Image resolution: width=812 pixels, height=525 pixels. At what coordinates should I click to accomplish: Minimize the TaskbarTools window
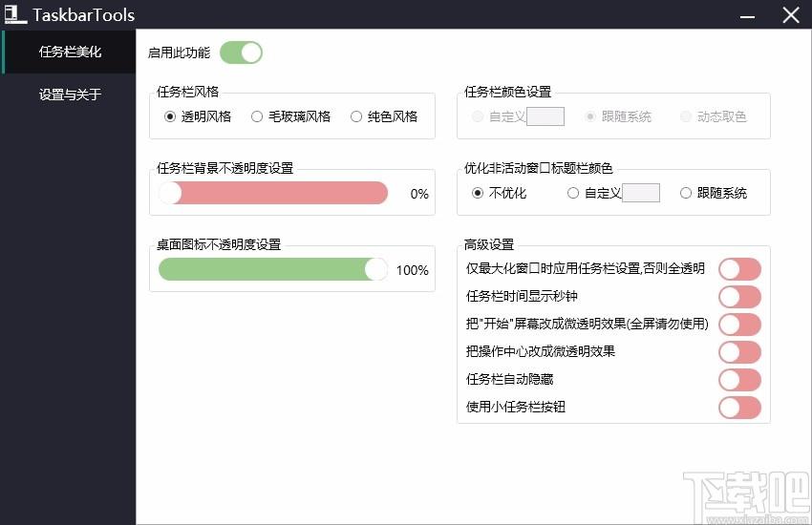coord(747,16)
